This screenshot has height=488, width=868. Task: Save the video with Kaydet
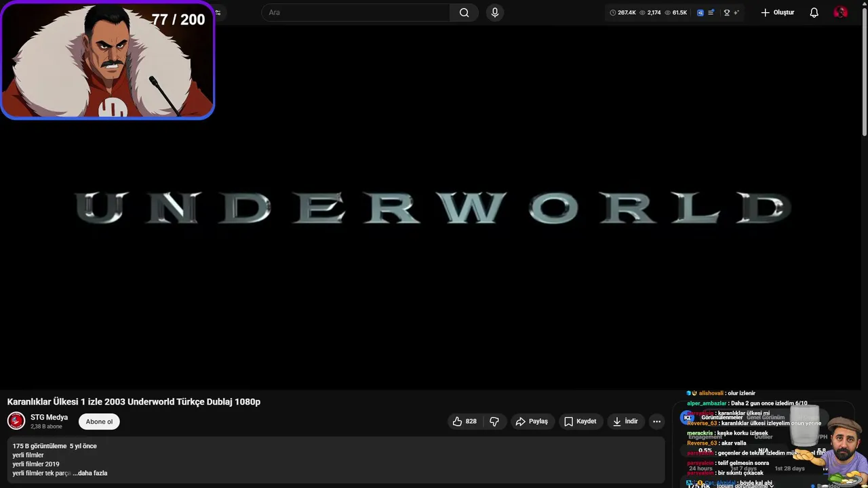(x=580, y=422)
